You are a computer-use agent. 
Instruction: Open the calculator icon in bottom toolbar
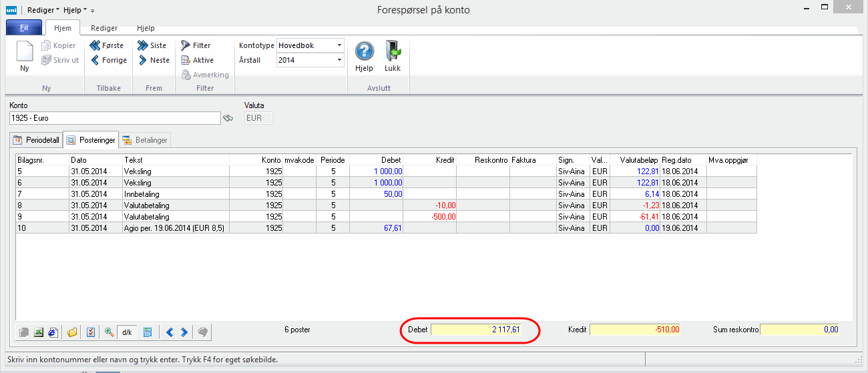coord(148,332)
